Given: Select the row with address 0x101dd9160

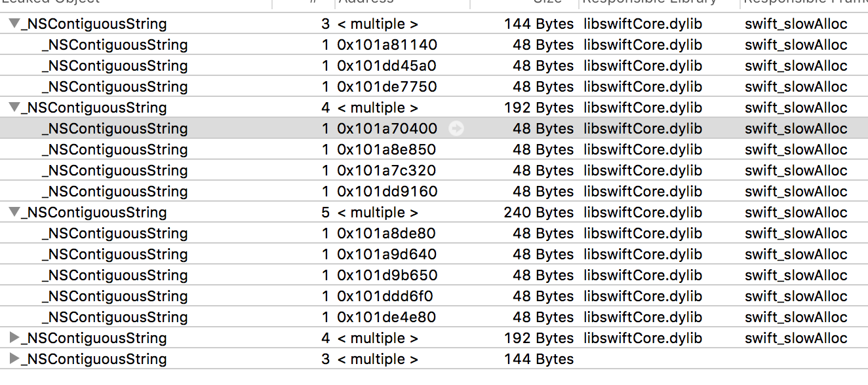Looking at the screenshot, I should click(434, 192).
